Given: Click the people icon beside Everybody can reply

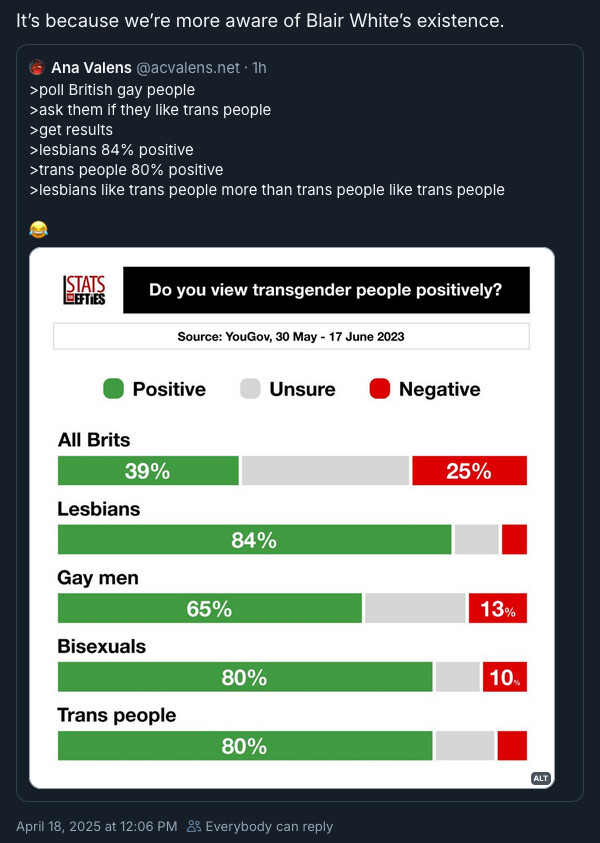Looking at the screenshot, I should pos(194,826).
